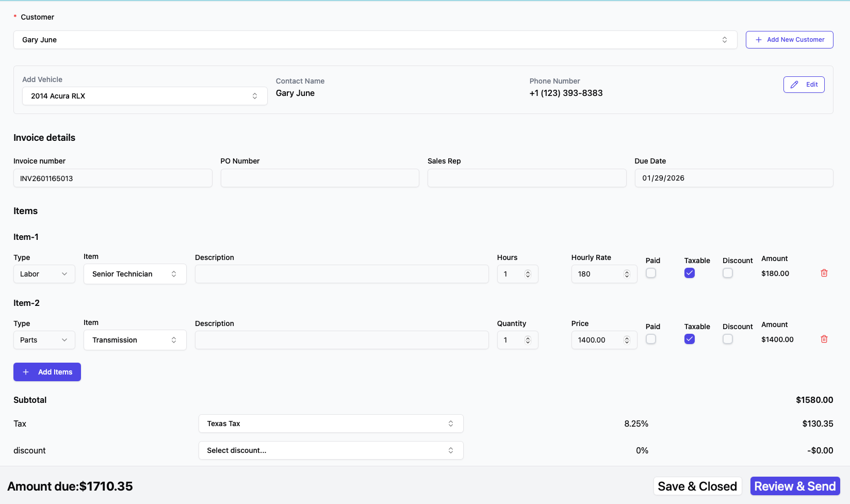850x504 pixels.
Task: Enable the Discount checkbox for Item-1
Action: [727, 273]
